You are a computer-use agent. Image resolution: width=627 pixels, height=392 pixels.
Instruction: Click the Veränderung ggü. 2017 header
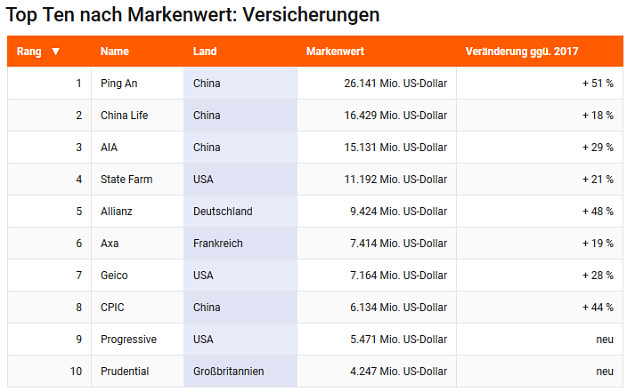point(522,51)
